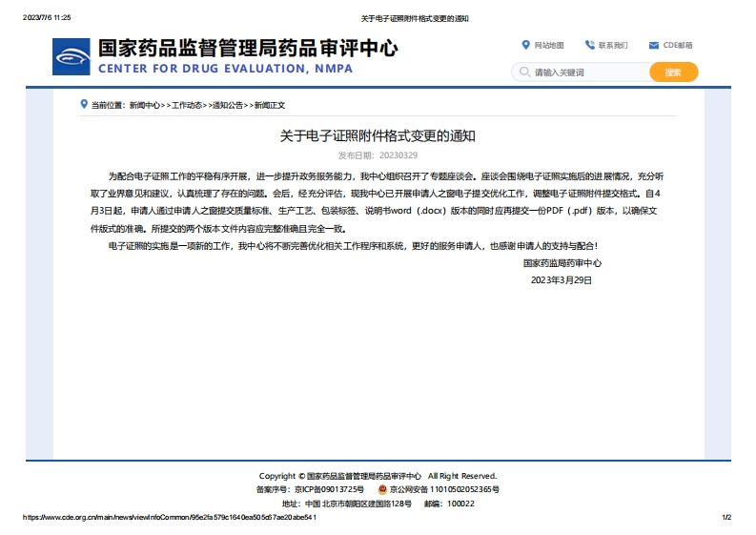Click the magnifier icon in search box

pos(523,72)
